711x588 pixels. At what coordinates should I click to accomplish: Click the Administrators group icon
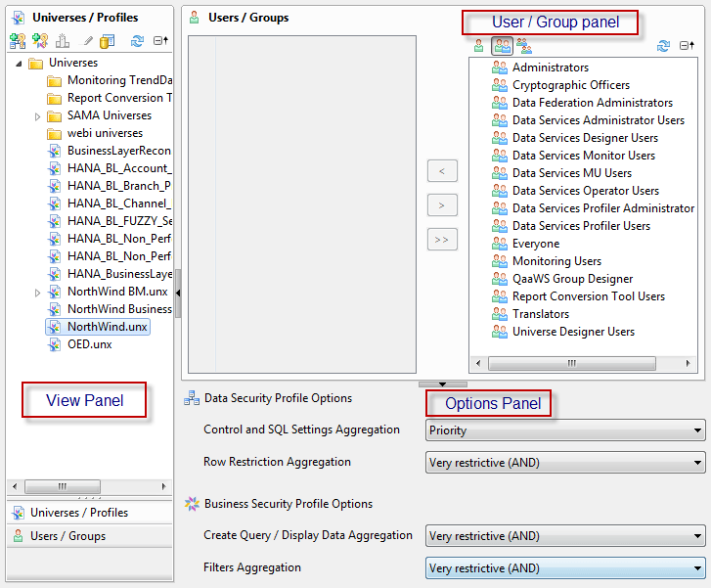(499, 68)
